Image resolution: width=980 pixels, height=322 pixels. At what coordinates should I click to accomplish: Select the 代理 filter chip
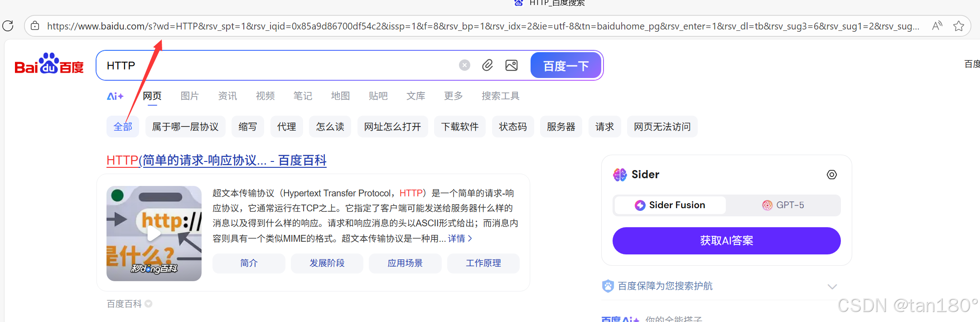click(x=287, y=127)
